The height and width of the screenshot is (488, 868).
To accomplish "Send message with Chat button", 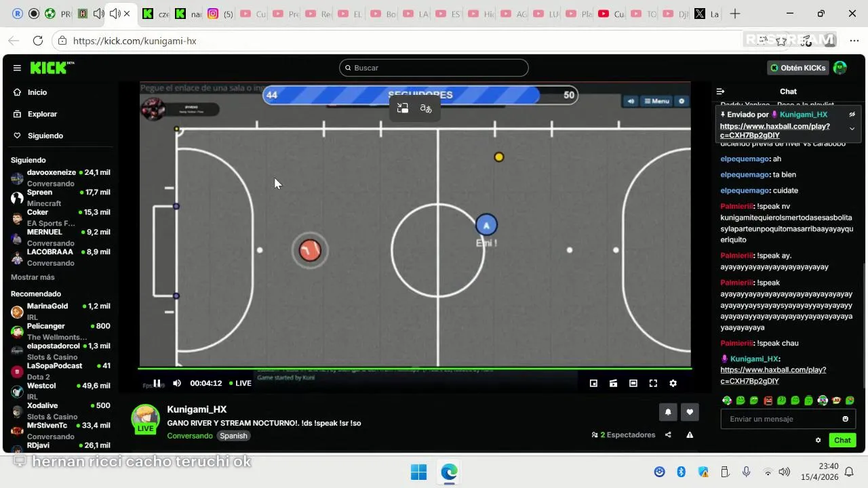I will click(x=842, y=440).
